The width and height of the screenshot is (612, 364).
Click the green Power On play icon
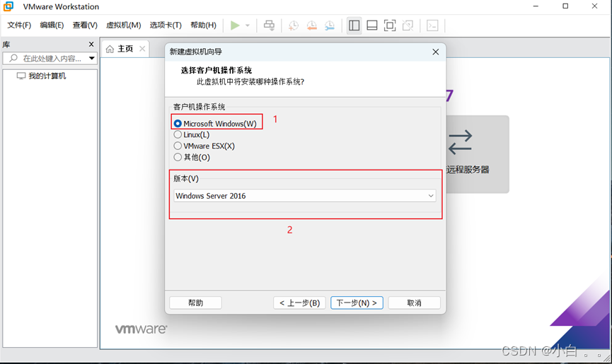tap(235, 25)
